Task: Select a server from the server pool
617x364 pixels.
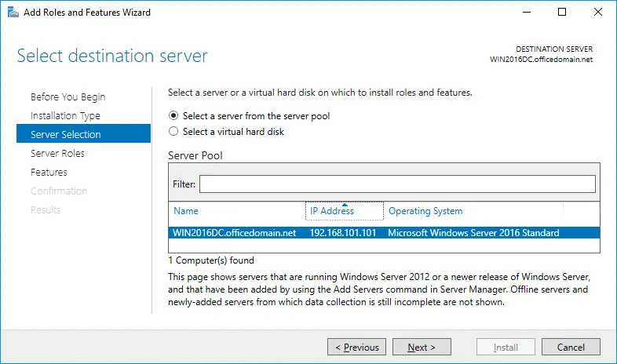Action: tap(174, 115)
